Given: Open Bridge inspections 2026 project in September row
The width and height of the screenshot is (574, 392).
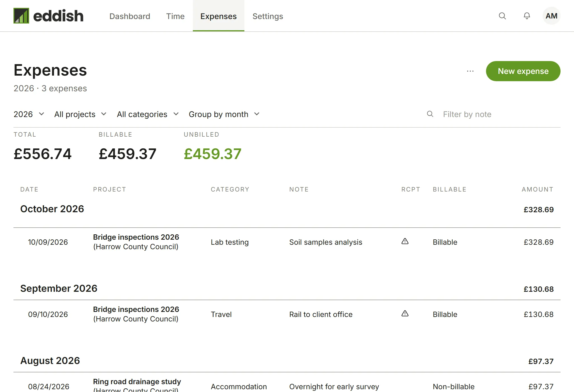Looking at the screenshot, I should tap(136, 309).
